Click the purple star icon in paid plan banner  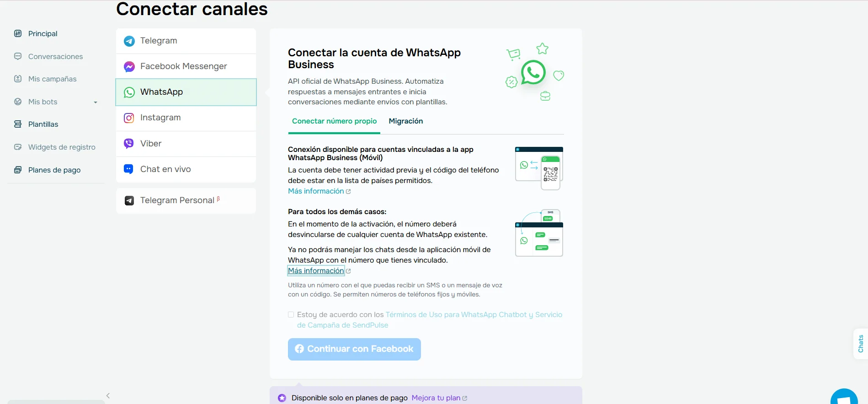point(282,398)
